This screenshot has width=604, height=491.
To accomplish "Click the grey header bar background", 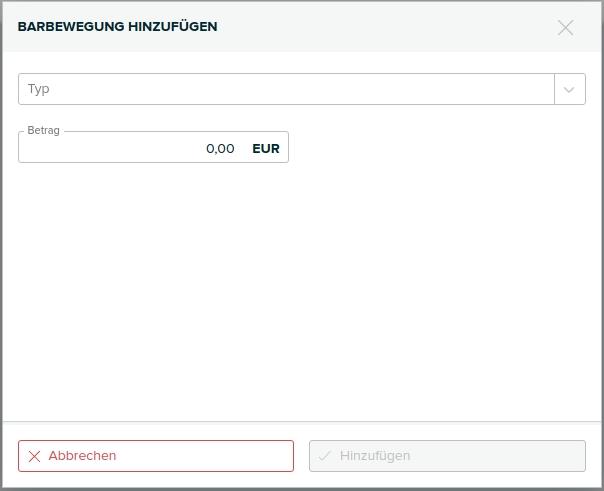I will (385, 27).
